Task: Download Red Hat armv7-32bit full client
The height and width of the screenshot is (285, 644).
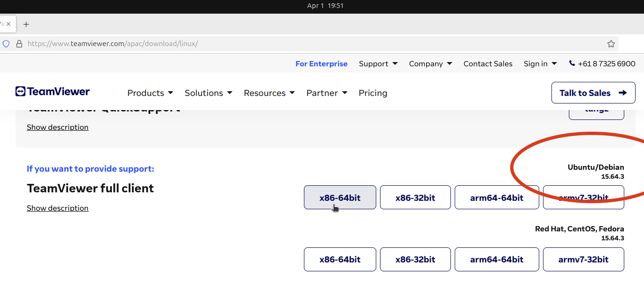Action: pos(583,259)
